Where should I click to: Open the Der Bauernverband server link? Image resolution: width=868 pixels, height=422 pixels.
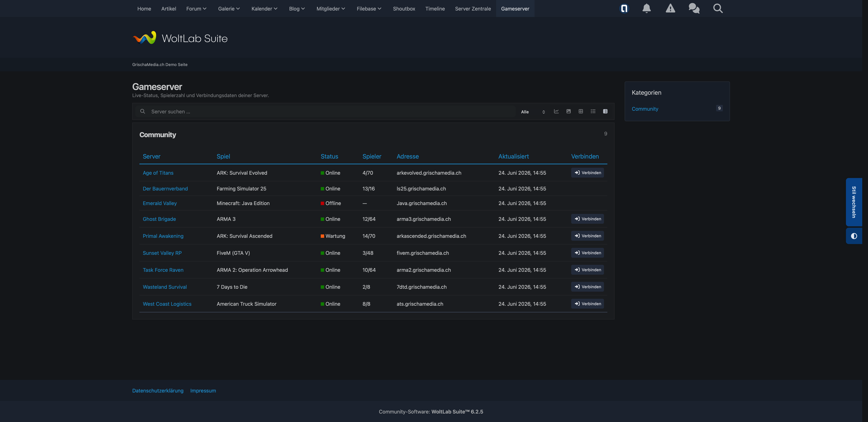(x=165, y=189)
